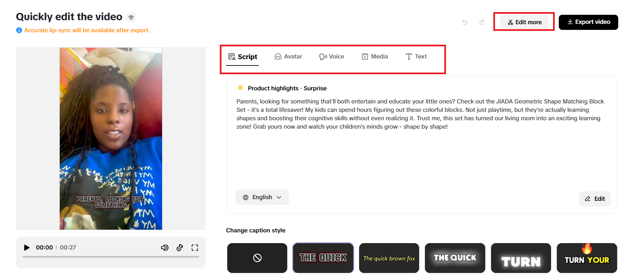Select the no-caption style option

point(257,258)
